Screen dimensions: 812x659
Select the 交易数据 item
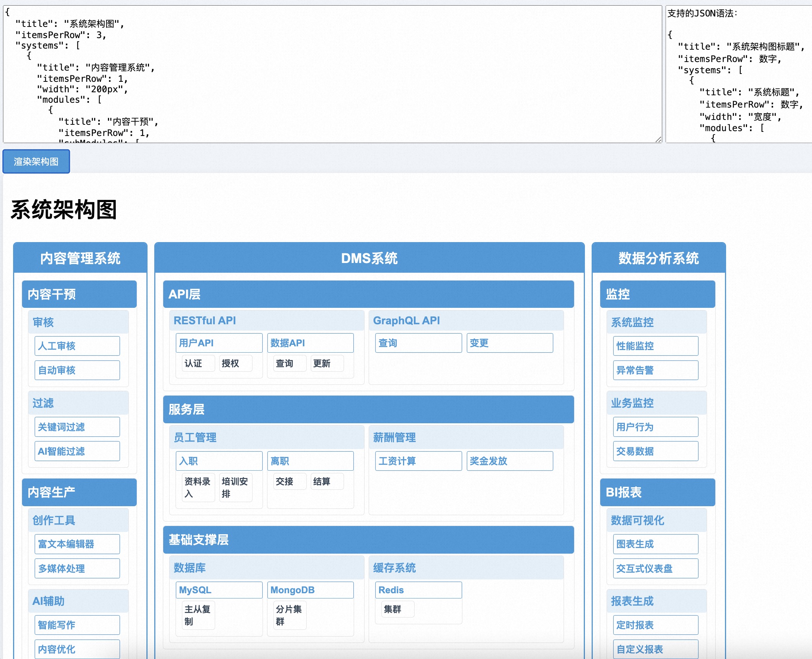pyautogui.click(x=656, y=451)
